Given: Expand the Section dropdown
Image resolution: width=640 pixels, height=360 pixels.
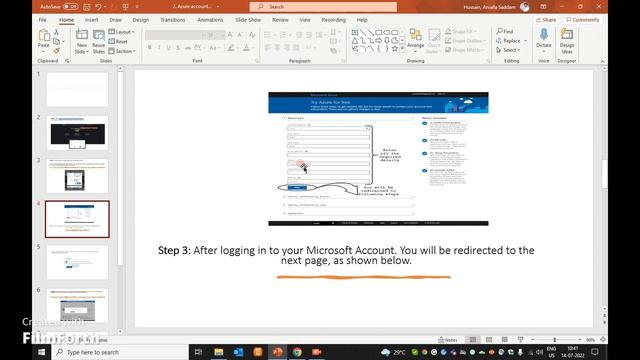Looking at the screenshot, I should pyautogui.click(x=122, y=51).
